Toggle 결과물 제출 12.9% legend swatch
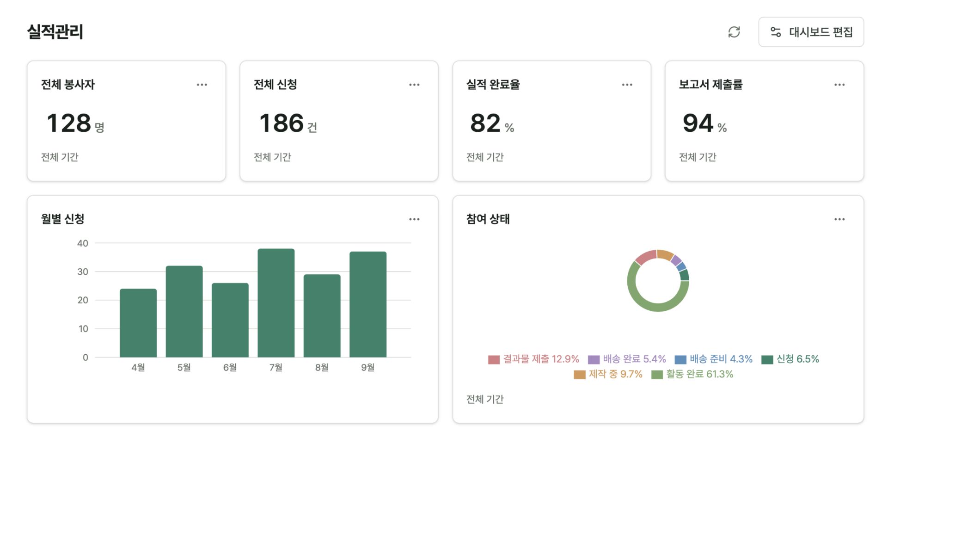Screen dimensions: 980x555 (494, 360)
